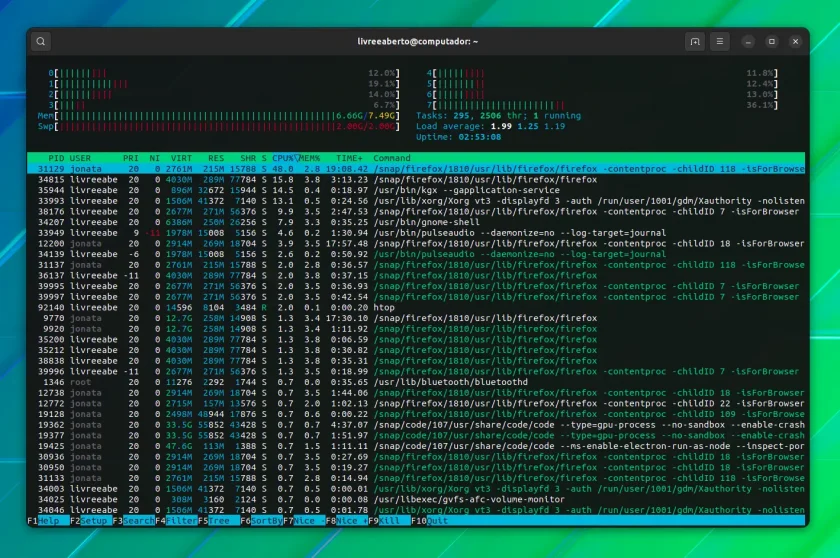Screen dimensions: 840x558
Task: Select gnome-shell process row PID 34207
Action: point(416,222)
